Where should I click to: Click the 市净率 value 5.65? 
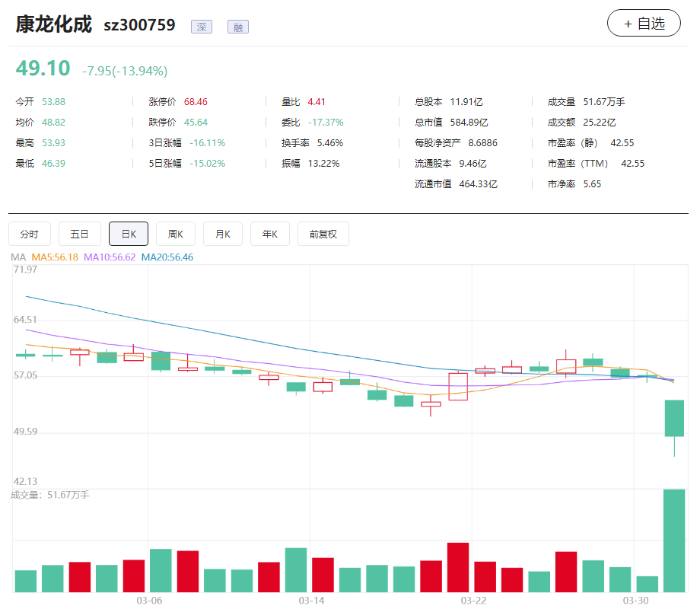pyautogui.click(x=592, y=184)
